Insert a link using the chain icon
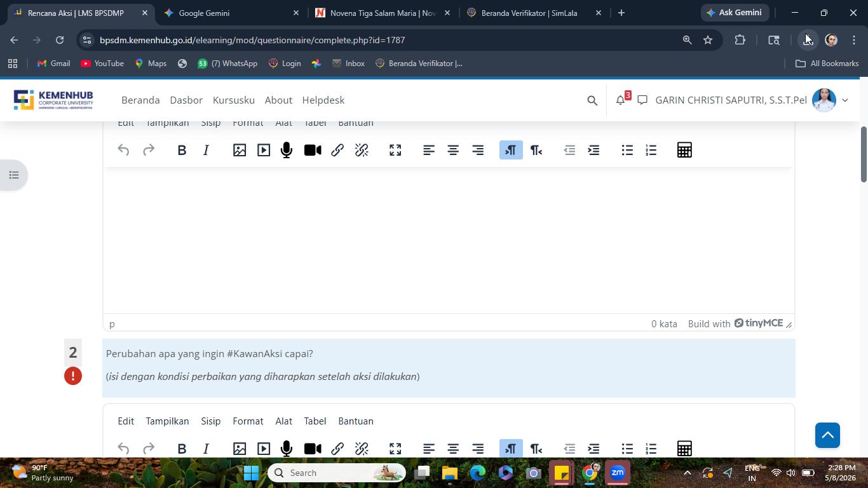Viewport: 868px width, 488px height. [x=337, y=150]
